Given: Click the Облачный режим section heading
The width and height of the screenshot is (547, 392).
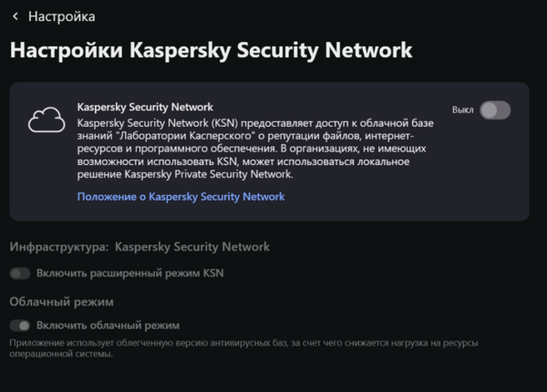Looking at the screenshot, I should click(x=61, y=301).
